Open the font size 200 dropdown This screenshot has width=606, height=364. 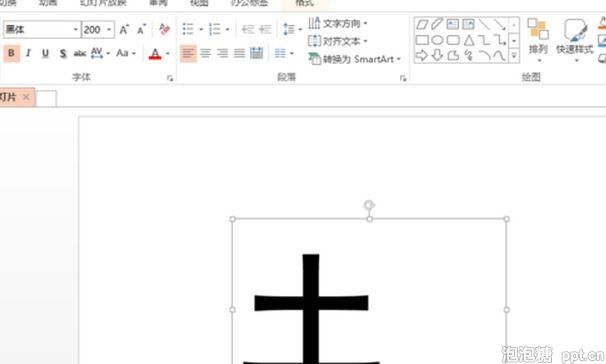109,29
